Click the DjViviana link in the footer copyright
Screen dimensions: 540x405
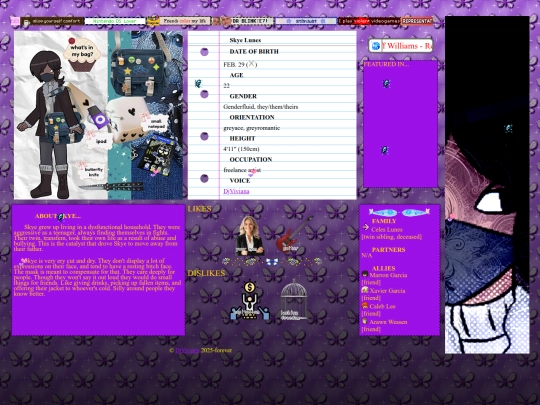(187, 350)
